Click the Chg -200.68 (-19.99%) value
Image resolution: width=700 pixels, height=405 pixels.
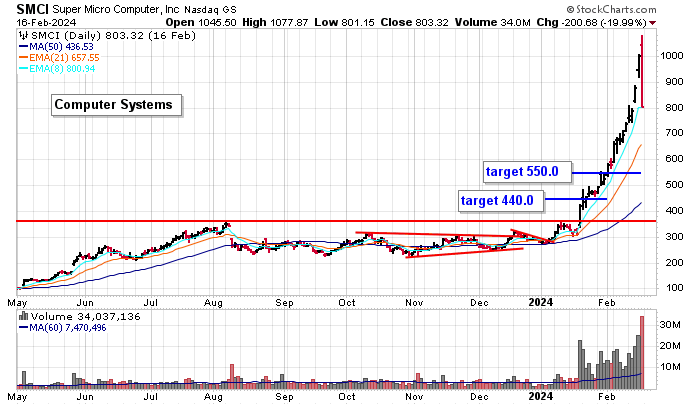click(592, 22)
